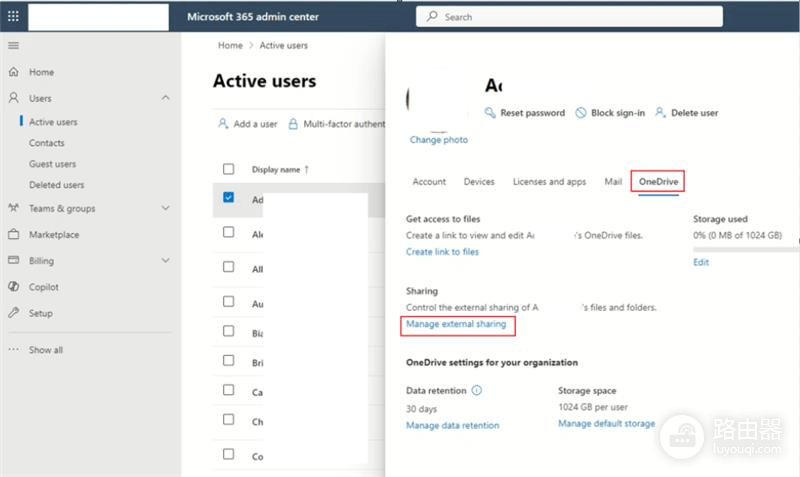Click the Teams & groups icon

(x=14, y=208)
